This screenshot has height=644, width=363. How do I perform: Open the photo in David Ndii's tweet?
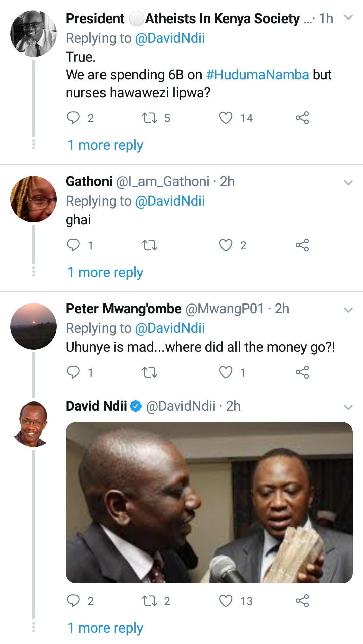pos(209,502)
